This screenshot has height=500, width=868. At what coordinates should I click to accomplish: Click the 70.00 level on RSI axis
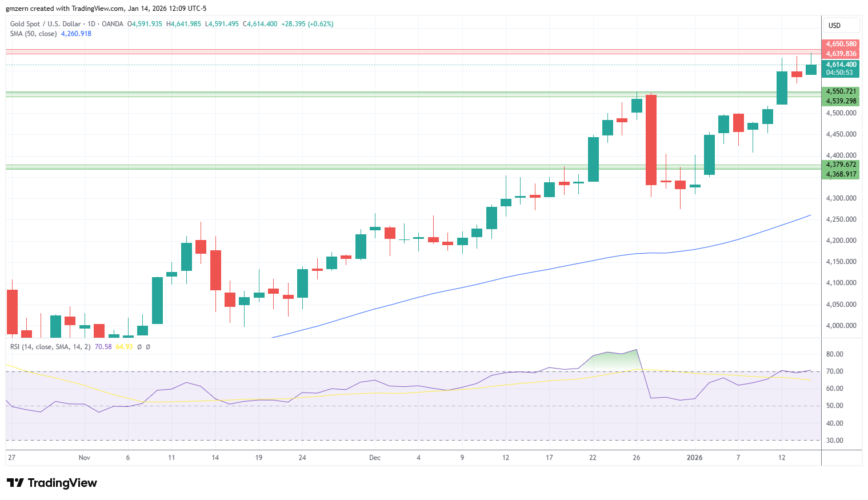click(834, 371)
